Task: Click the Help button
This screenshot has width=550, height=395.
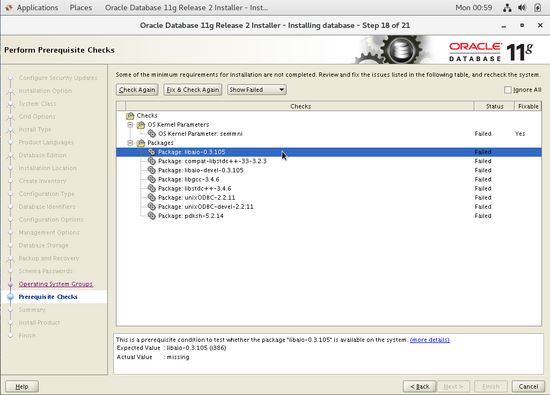Action: [x=22, y=387]
